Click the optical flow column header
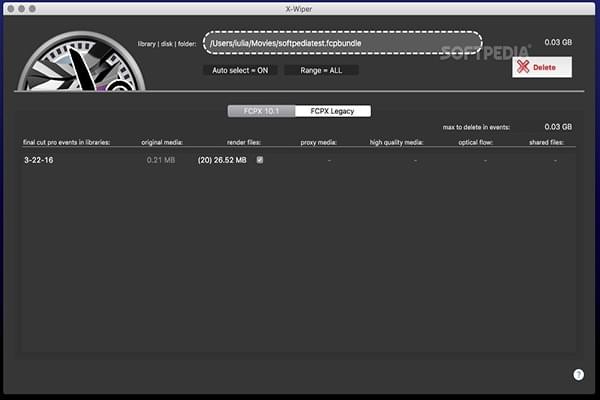The image size is (600, 400). [x=476, y=142]
